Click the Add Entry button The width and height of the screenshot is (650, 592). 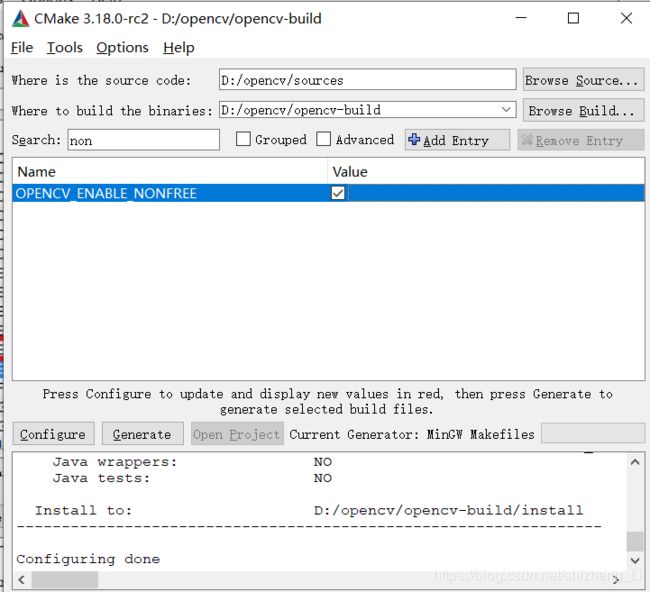pos(457,140)
